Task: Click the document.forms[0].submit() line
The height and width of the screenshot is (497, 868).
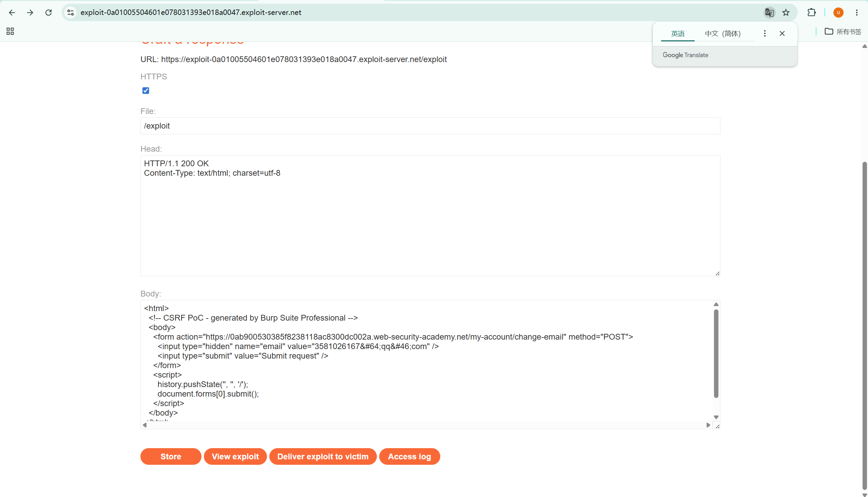Action: click(208, 394)
